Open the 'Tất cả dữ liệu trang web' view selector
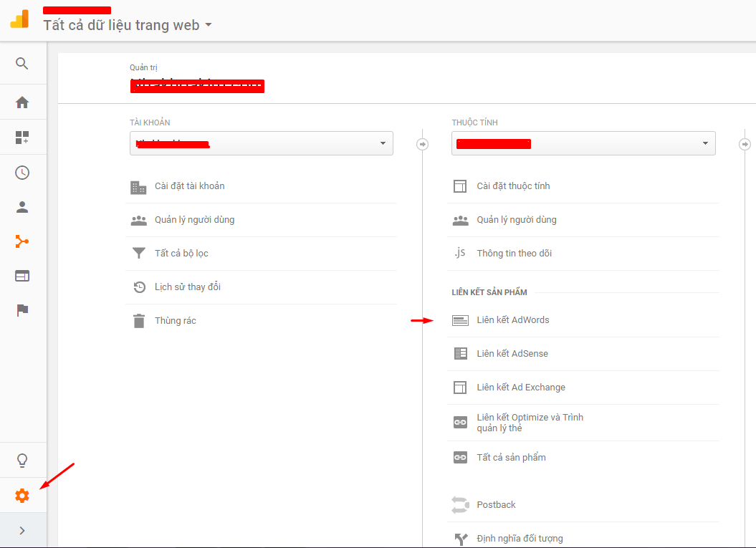Image resolution: width=756 pixels, height=548 pixels. (x=128, y=25)
